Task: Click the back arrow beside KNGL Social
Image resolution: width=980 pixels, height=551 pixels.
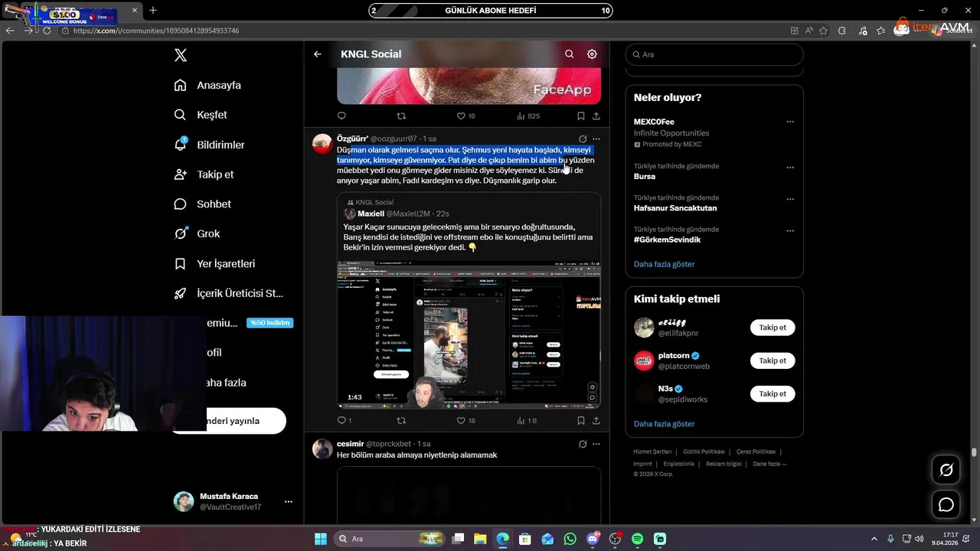Action: (x=318, y=54)
